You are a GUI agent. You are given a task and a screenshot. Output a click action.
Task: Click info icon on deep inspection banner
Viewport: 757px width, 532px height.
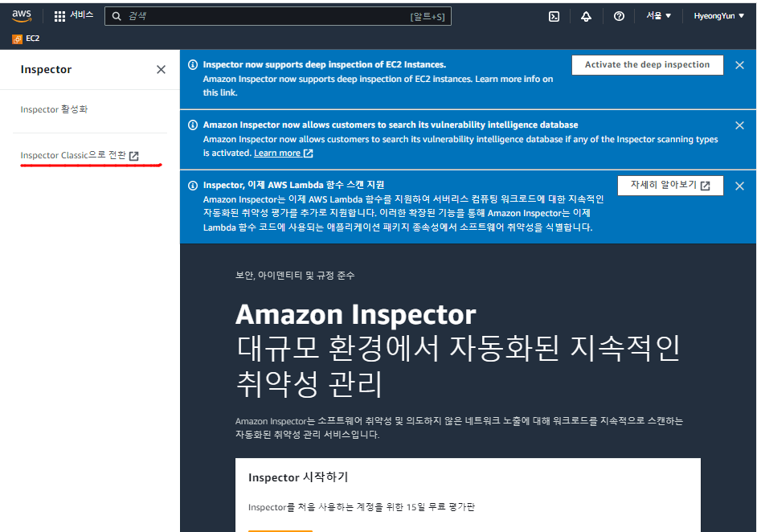(193, 64)
